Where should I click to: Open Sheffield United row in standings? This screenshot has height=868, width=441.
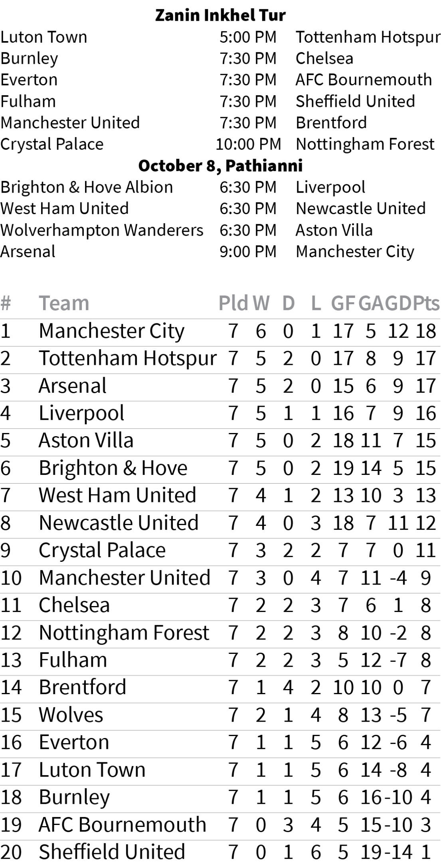click(x=220, y=852)
